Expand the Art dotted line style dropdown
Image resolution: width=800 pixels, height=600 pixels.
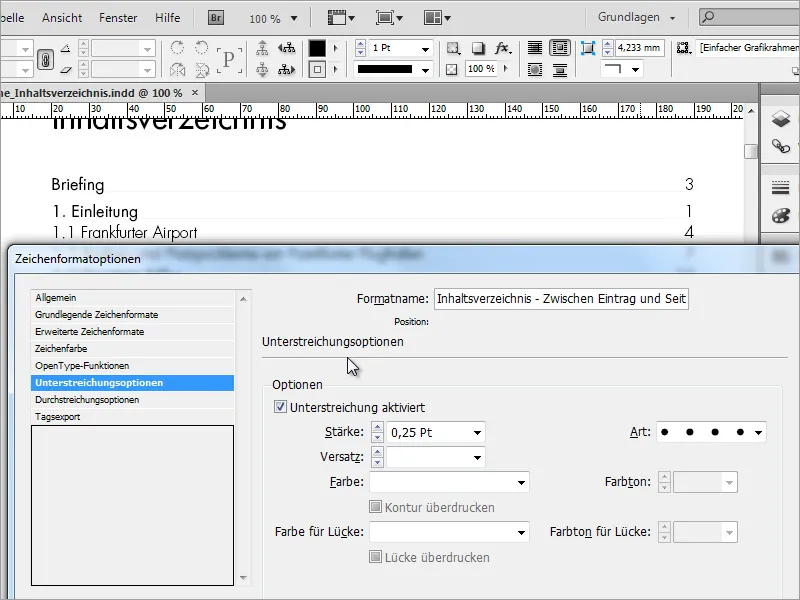point(759,433)
